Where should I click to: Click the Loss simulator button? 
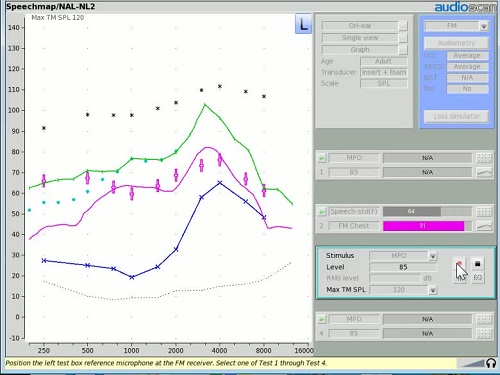click(456, 116)
